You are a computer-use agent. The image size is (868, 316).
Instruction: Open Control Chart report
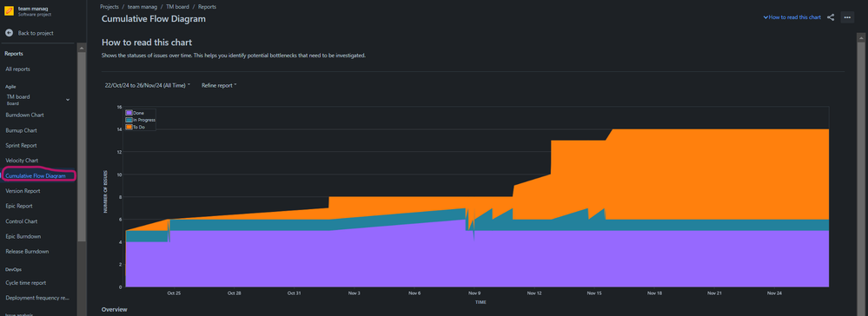coord(21,221)
